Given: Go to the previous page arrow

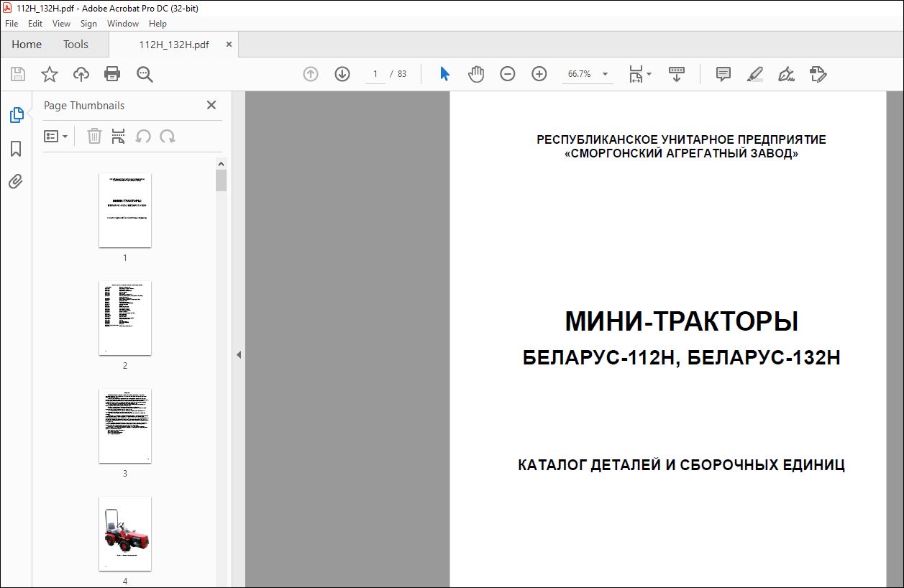Looking at the screenshot, I should [x=311, y=74].
